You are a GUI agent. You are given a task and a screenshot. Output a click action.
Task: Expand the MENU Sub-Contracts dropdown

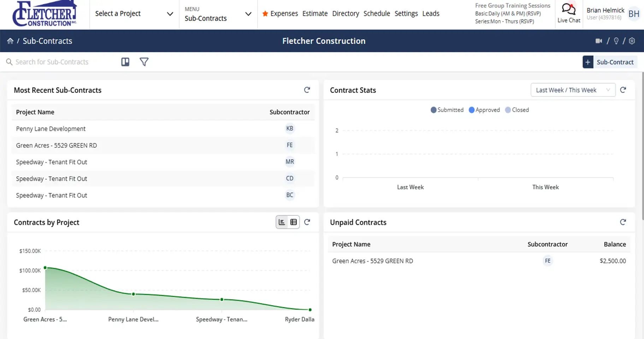pos(218,14)
